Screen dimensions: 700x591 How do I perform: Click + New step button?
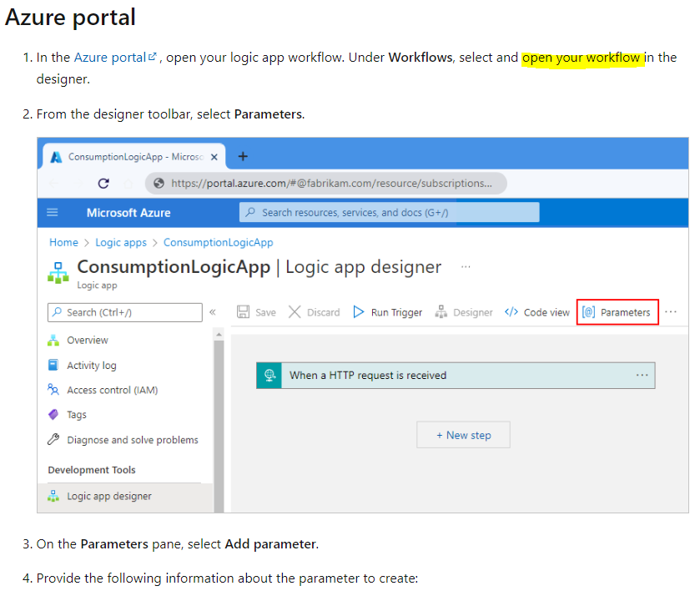463,435
